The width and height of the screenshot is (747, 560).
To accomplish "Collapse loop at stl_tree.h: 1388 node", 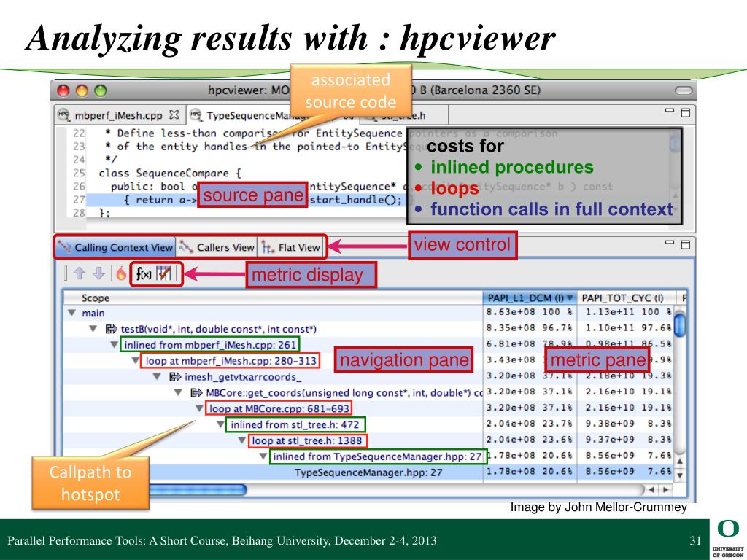I will [242, 440].
